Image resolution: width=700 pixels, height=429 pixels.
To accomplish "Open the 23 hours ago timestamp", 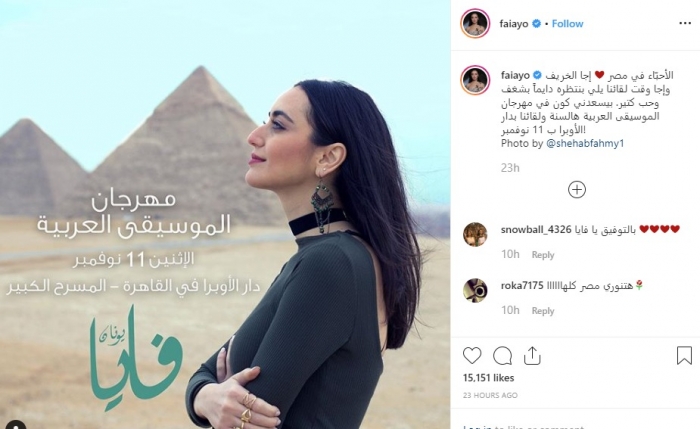I will click(490, 395).
